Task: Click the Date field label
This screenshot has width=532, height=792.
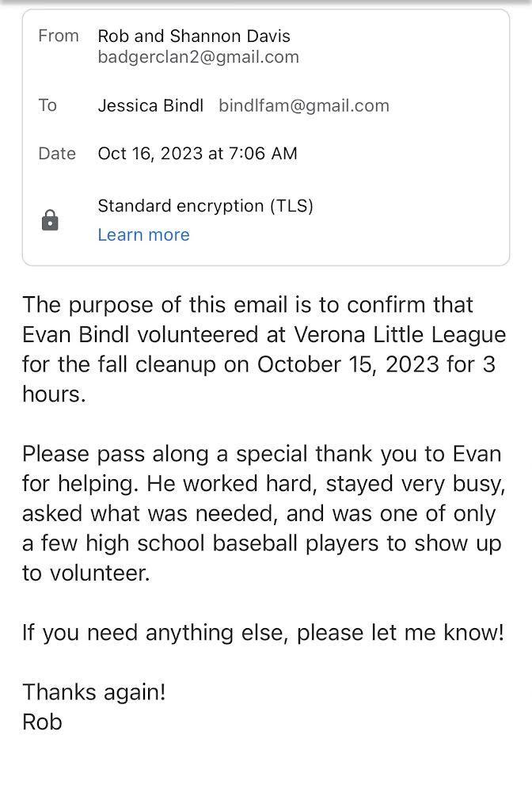Action: [x=57, y=154]
